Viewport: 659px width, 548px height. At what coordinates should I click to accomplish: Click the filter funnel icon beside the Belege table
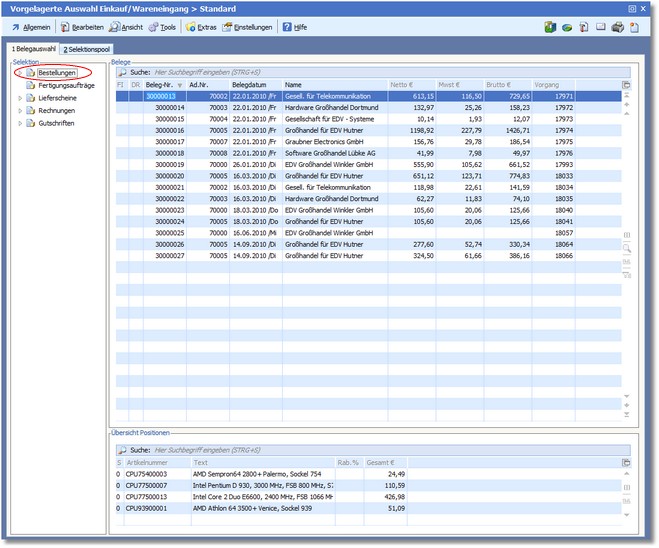click(x=627, y=275)
